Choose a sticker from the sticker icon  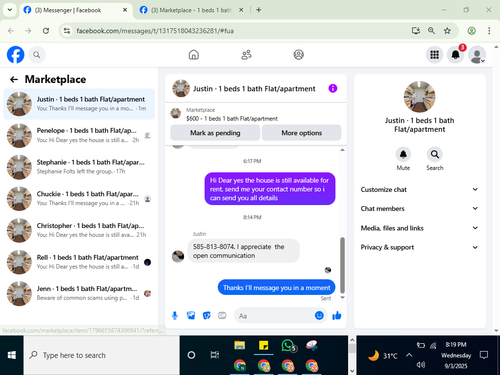pyautogui.click(x=207, y=315)
